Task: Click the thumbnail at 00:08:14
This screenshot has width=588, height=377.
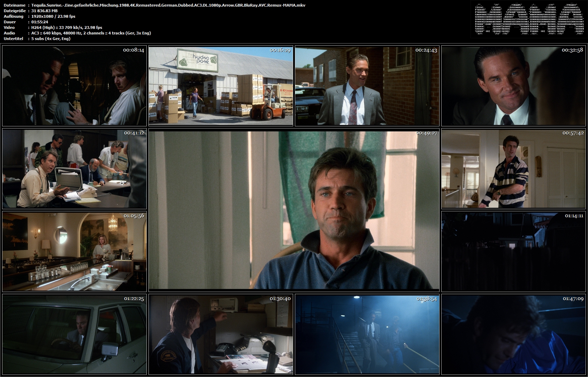Action: 74,86
